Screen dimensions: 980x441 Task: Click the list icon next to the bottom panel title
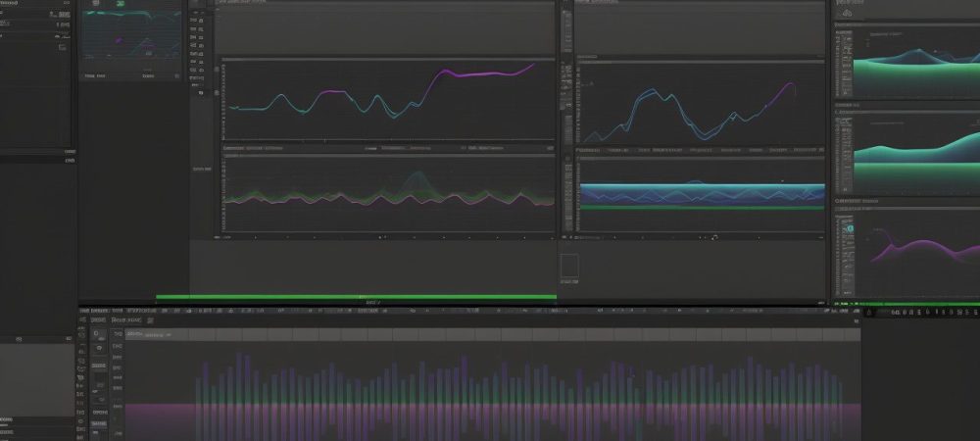click(150, 320)
